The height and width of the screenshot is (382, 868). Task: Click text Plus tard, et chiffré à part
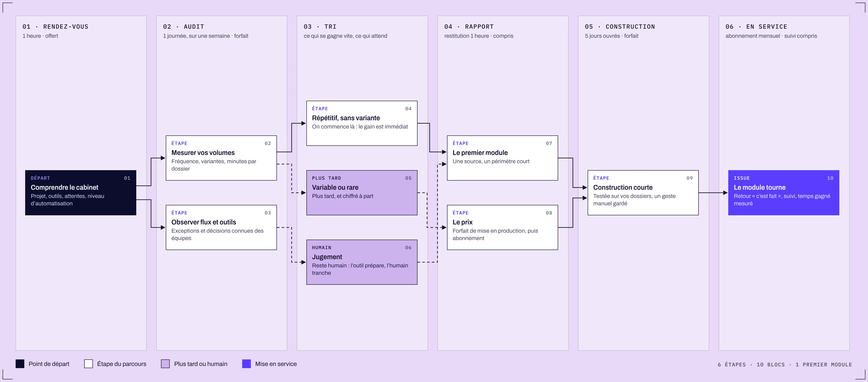[x=343, y=196]
